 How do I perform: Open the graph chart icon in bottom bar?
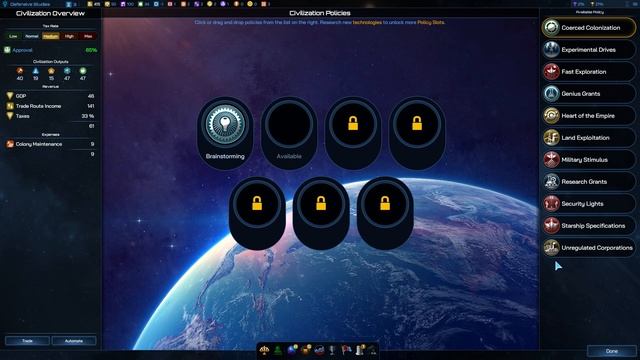[x=319, y=350]
